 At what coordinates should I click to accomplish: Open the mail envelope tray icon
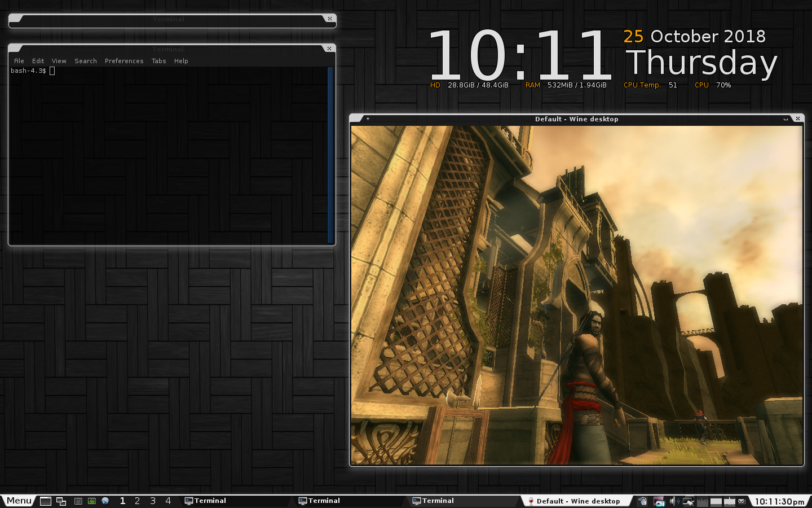(742, 501)
